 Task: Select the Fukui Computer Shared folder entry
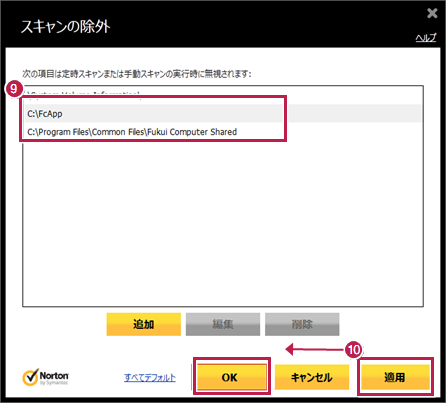pyautogui.click(x=223, y=132)
